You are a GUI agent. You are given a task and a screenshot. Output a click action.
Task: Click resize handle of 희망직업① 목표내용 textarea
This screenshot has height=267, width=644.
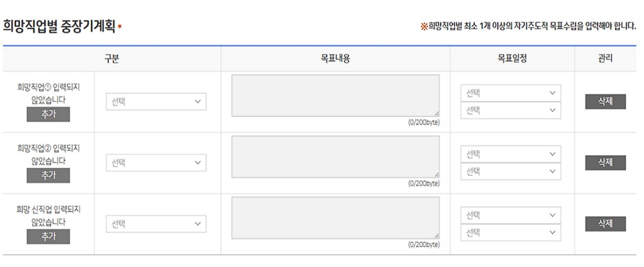click(437, 114)
